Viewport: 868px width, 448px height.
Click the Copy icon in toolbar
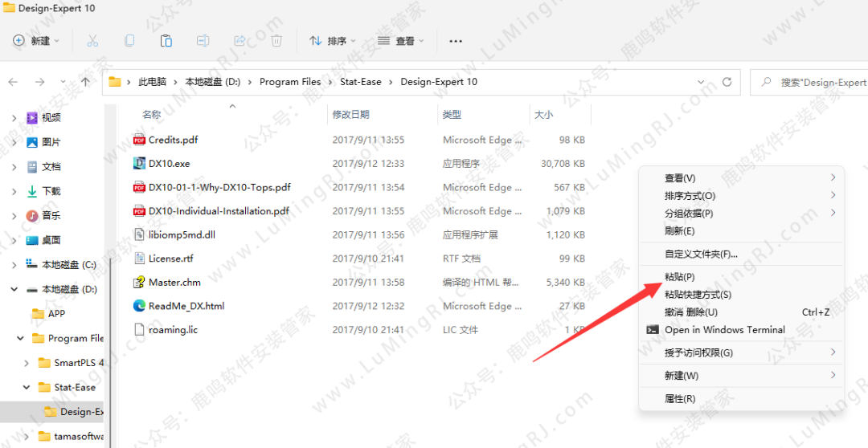point(129,41)
